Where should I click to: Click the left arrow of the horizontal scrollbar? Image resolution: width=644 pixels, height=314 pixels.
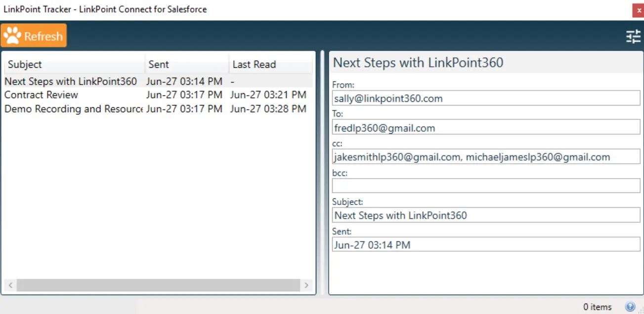pyautogui.click(x=10, y=285)
